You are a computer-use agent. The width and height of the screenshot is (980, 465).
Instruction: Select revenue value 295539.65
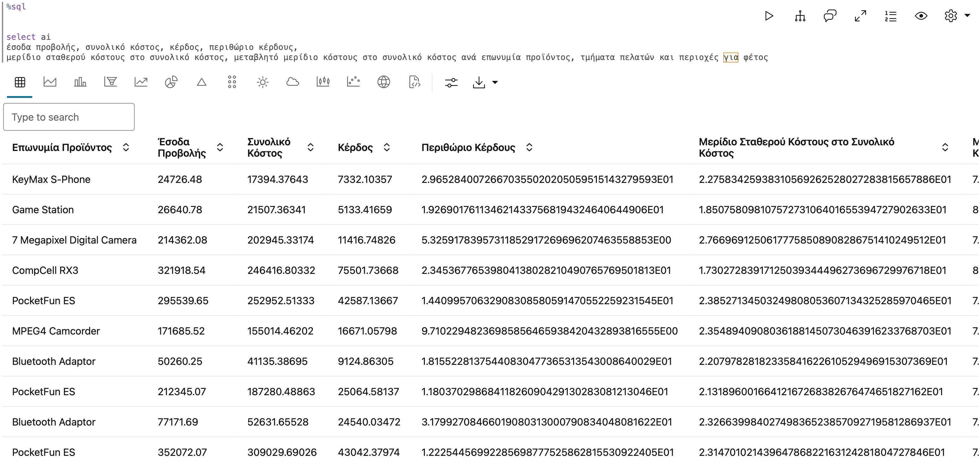[x=183, y=301]
